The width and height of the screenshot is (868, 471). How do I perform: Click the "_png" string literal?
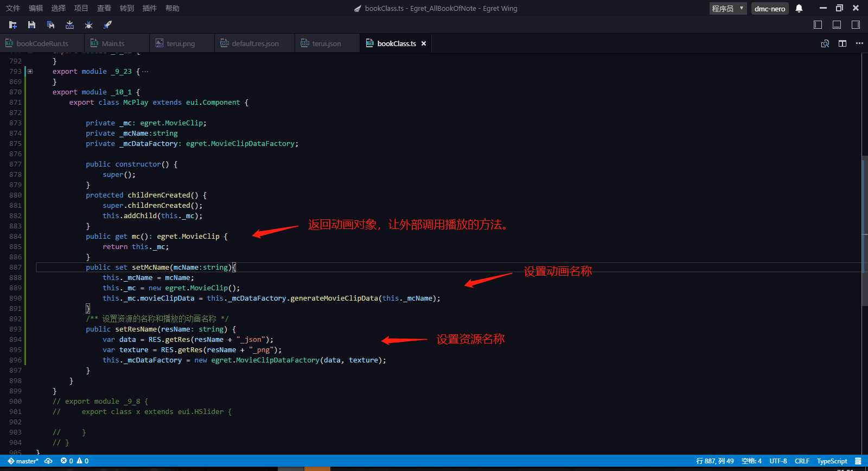(261, 350)
